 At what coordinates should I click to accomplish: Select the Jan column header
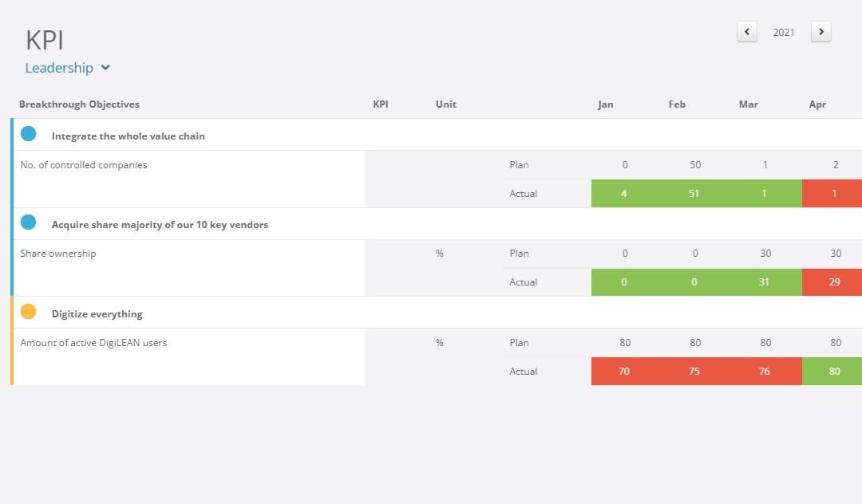point(605,104)
